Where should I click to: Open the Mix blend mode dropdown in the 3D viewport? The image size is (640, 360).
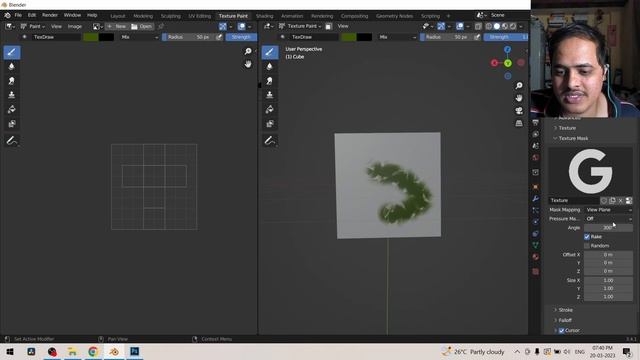point(397,37)
